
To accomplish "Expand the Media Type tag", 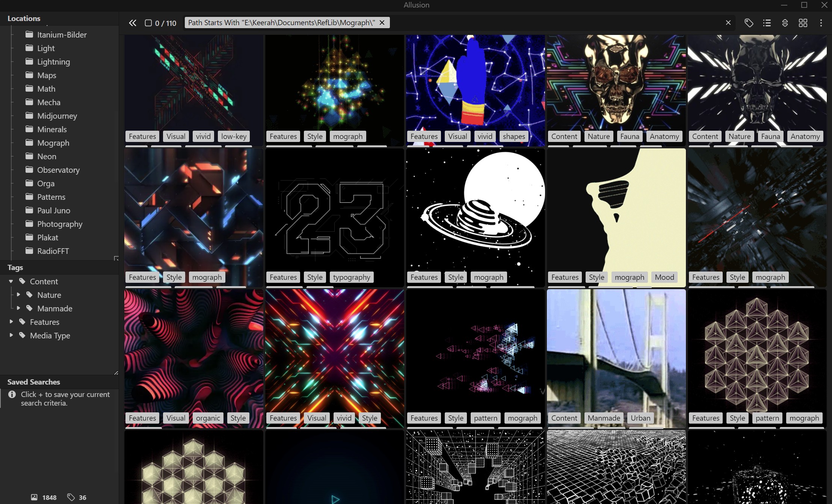I will pos(11,335).
